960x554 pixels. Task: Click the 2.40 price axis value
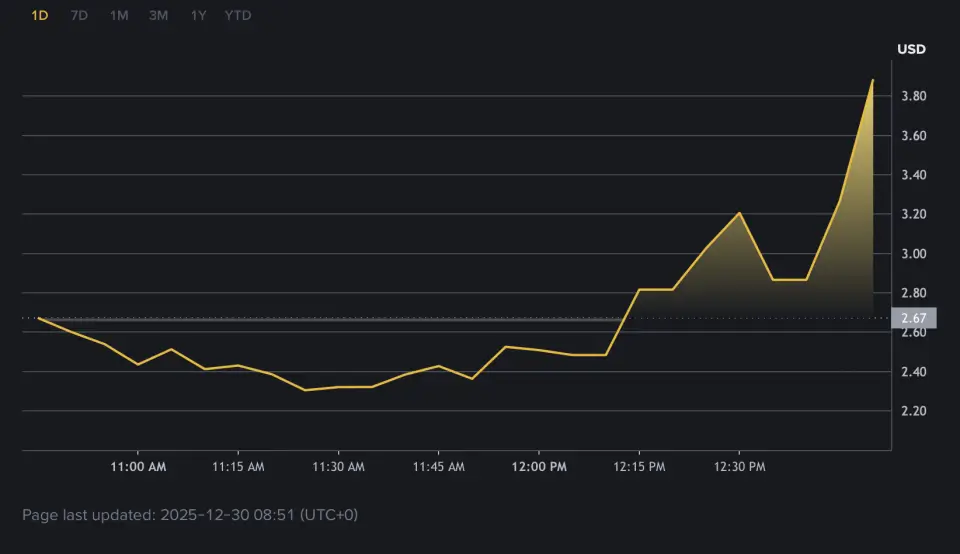coord(913,372)
